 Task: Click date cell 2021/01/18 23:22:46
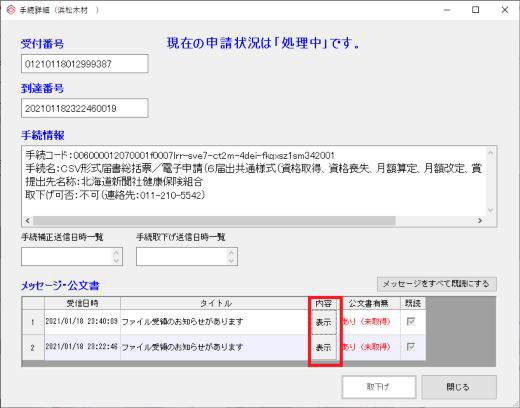[x=82, y=347]
